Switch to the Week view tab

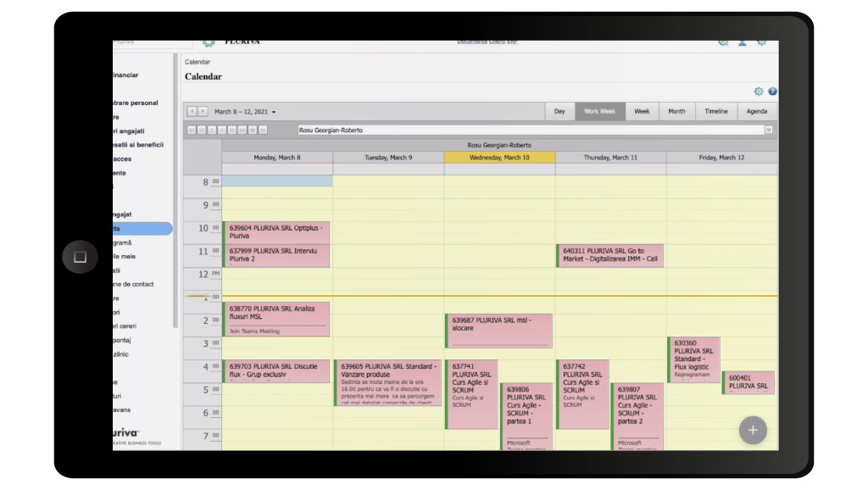pos(642,111)
